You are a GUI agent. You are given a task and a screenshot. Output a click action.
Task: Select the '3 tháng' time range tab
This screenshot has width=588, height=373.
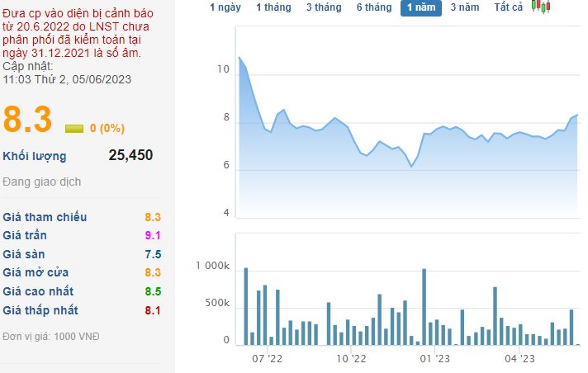coord(324,7)
